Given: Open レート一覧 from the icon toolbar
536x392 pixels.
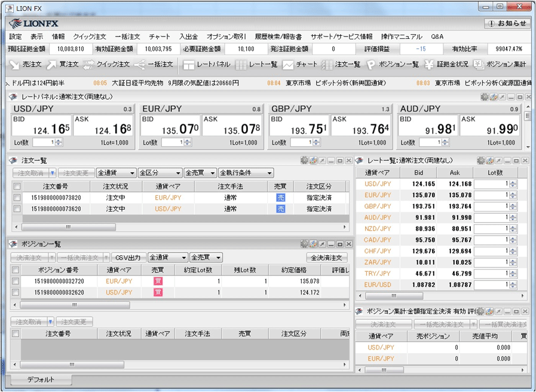Looking at the screenshot, I should (256, 65).
